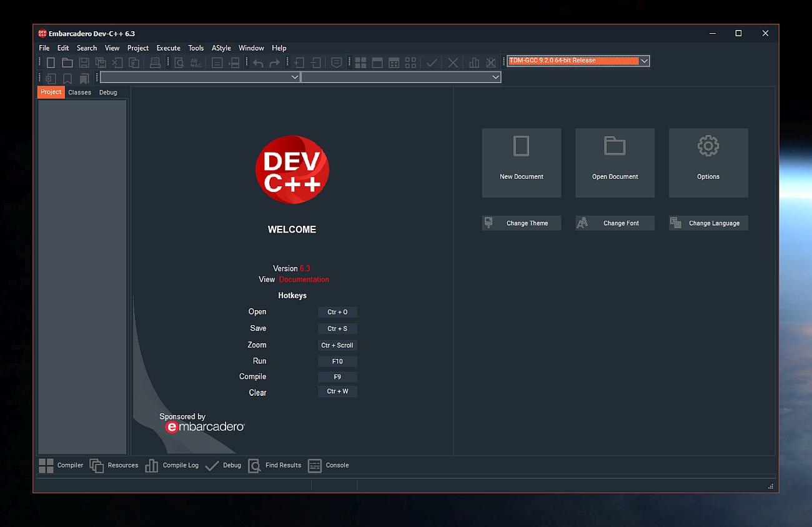Click the Change Theme button

point(522,223)
